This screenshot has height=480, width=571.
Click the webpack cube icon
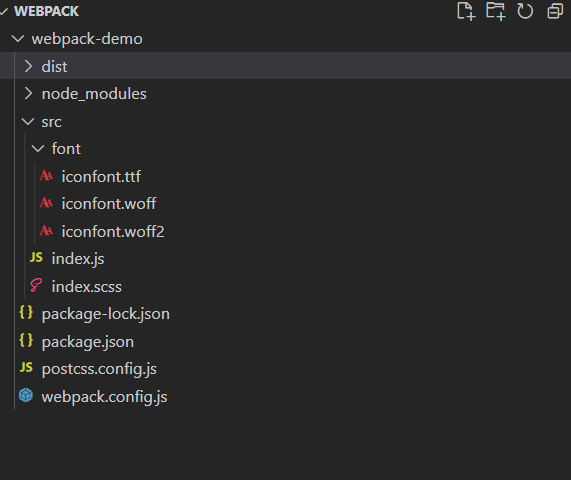point(26,396)
